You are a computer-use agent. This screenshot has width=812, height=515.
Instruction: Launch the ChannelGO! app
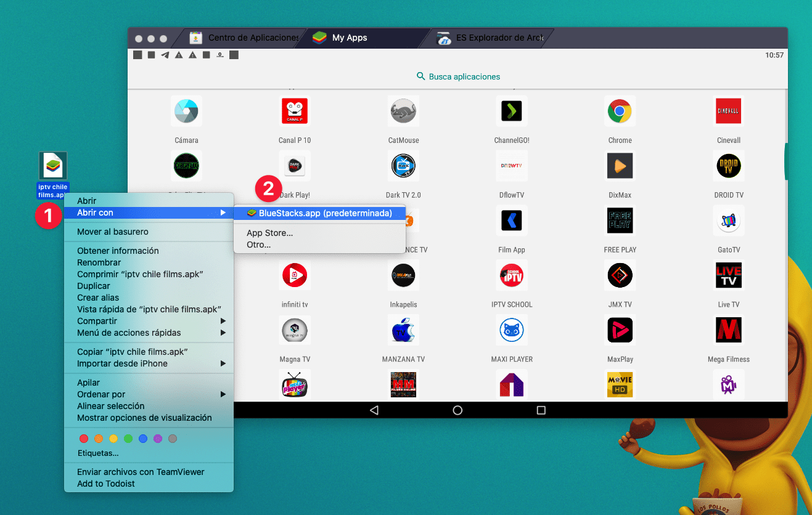[512, 112]
